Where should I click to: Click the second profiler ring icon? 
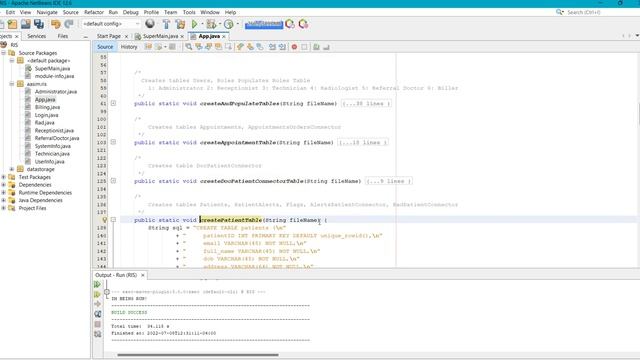[303, 24]
